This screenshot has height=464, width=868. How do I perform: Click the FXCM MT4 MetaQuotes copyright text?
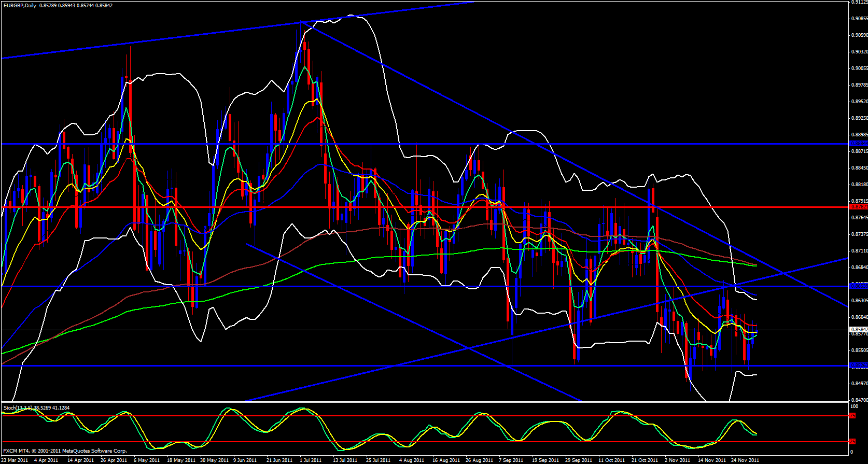[x=65, y=451]
